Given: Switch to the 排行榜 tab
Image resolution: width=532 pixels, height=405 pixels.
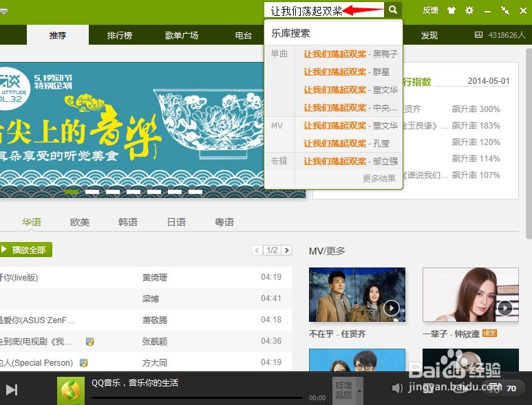Looking at the screenshot, I should pos(120,35).
